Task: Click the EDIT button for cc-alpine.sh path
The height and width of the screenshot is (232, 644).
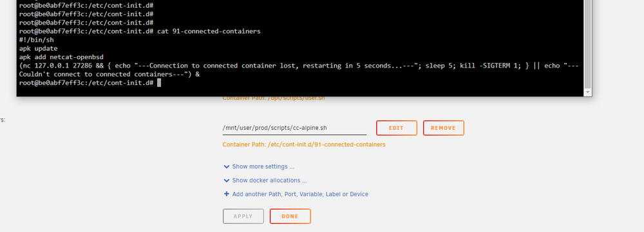Action: coord(396,128)
